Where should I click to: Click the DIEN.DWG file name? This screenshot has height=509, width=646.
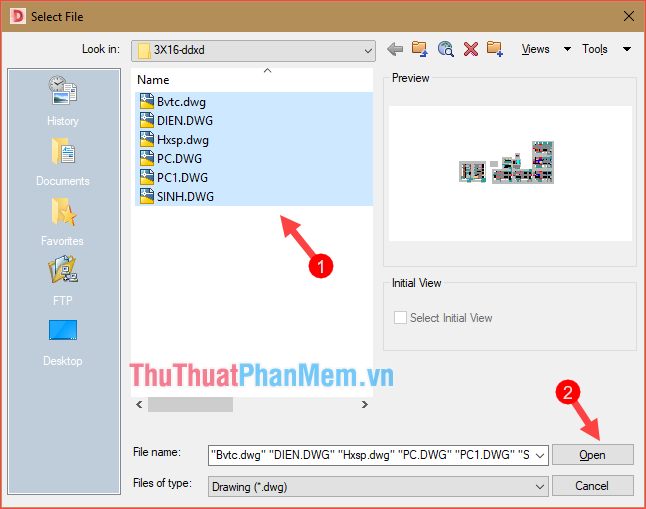pos(185,120)
